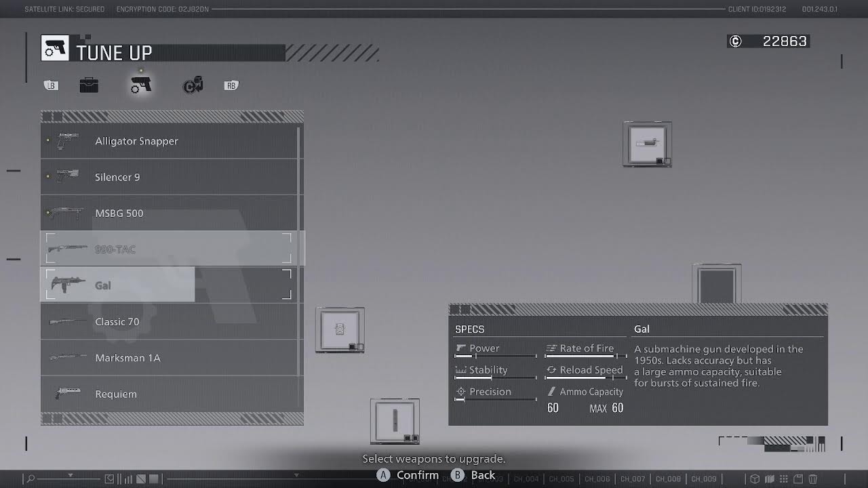This screenshot has width=868, height=488.
Task: Click the 22863 money balance
Action: 785,41
